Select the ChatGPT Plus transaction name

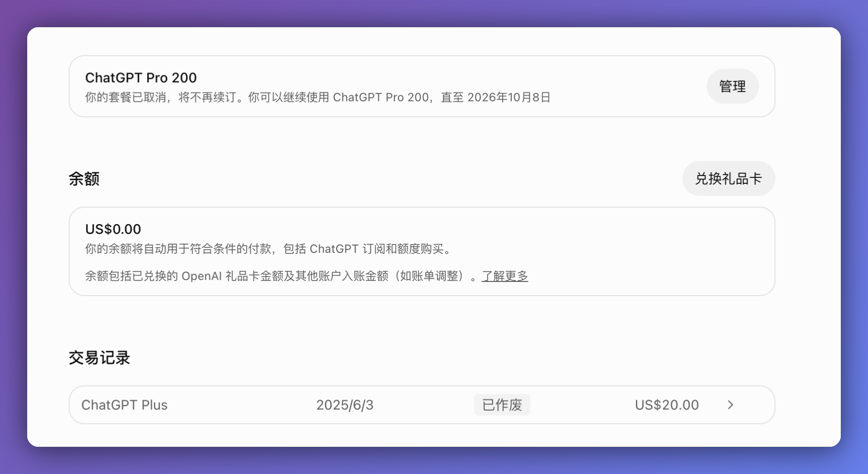point(124,405)
